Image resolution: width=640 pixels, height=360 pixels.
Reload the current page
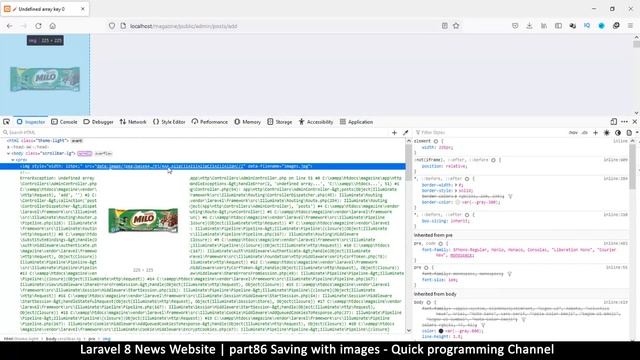[x=38, y=26]
